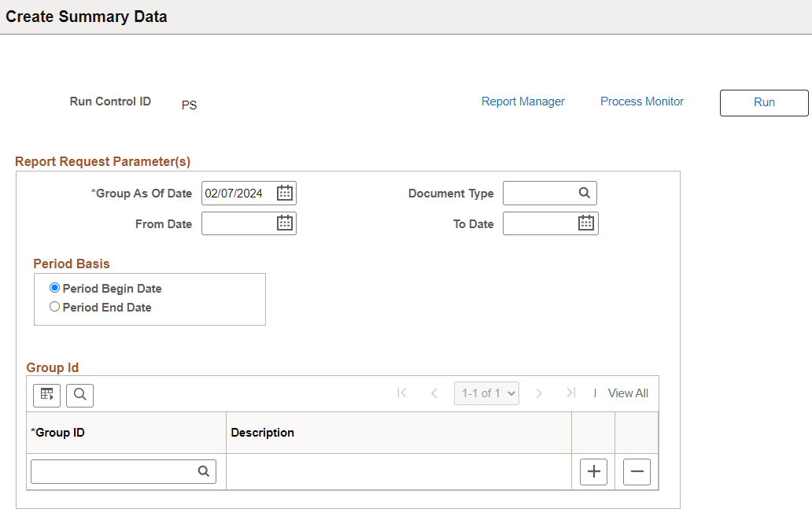812x520 pixels.
Task: Open Process Monitor
Action: (x=641, y=101)
